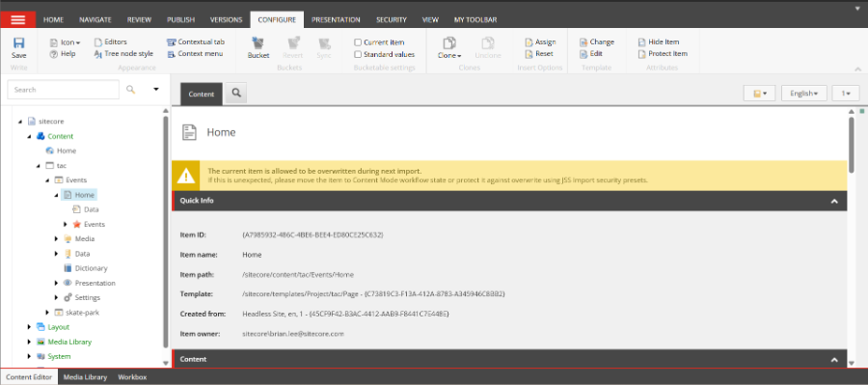Viewport: 868px width, 385px height.
Task: Click the Sync bucket icon
Action: (324, 43)
